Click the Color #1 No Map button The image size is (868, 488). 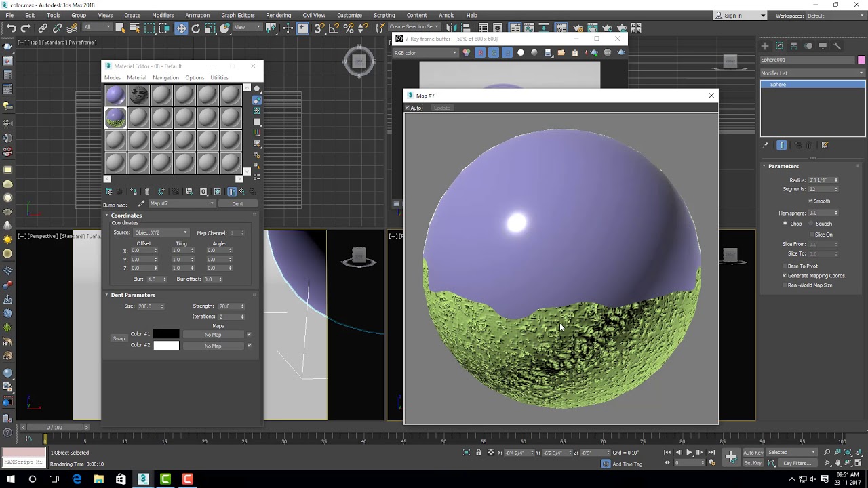tap(213, 335)
